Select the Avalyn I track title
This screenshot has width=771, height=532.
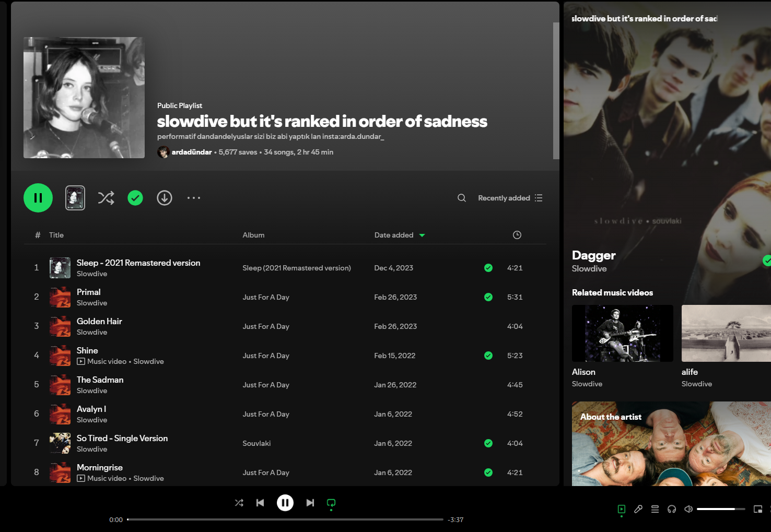coord(91,409)
